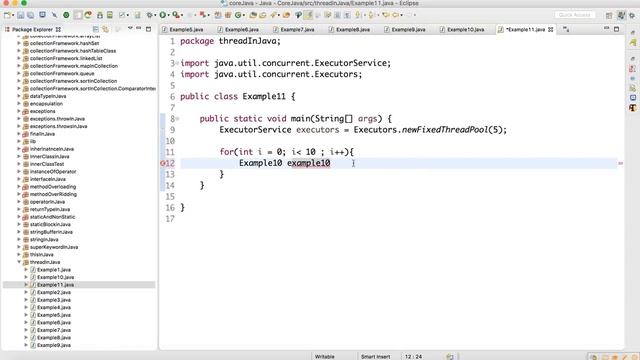Screen dimensions: 640x360
Task: Click the Save icon in the toolbar
Action: (21, 15)
